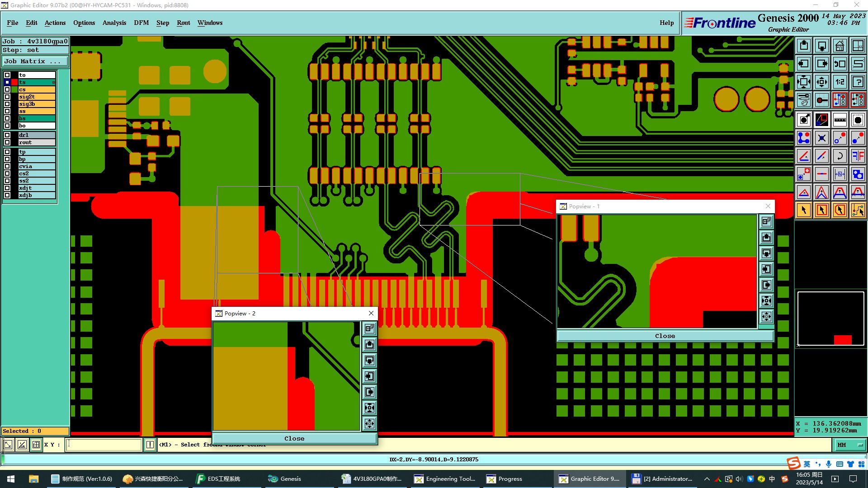Click the Job Matrix button
This screenshot has width=868, height=488.
tap(35, 61)
